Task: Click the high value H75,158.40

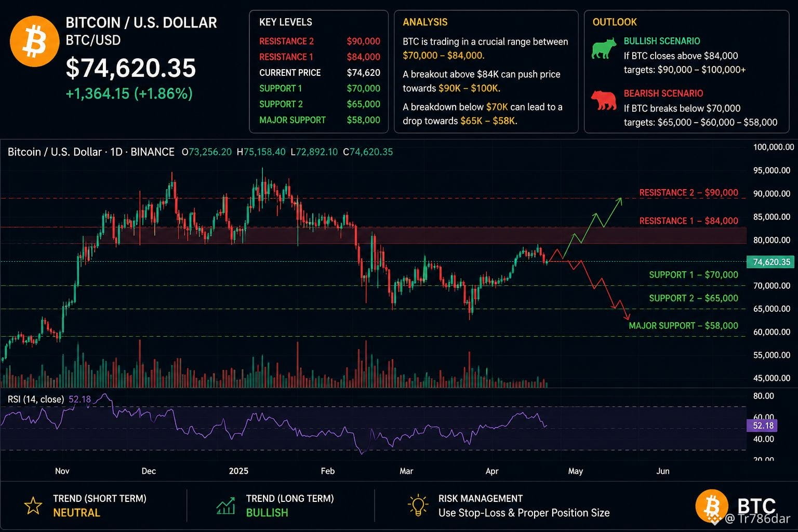Action: (x=261, y=152)
